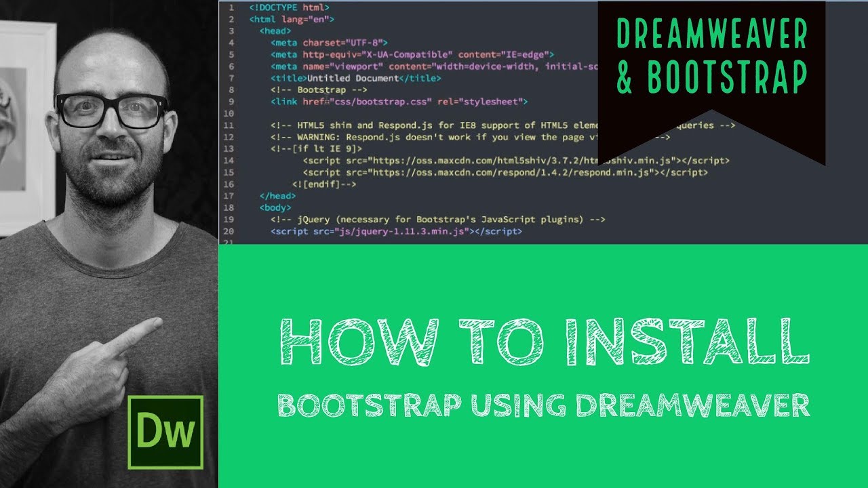Click the html5shiv.min.js script line

(516, 161)
